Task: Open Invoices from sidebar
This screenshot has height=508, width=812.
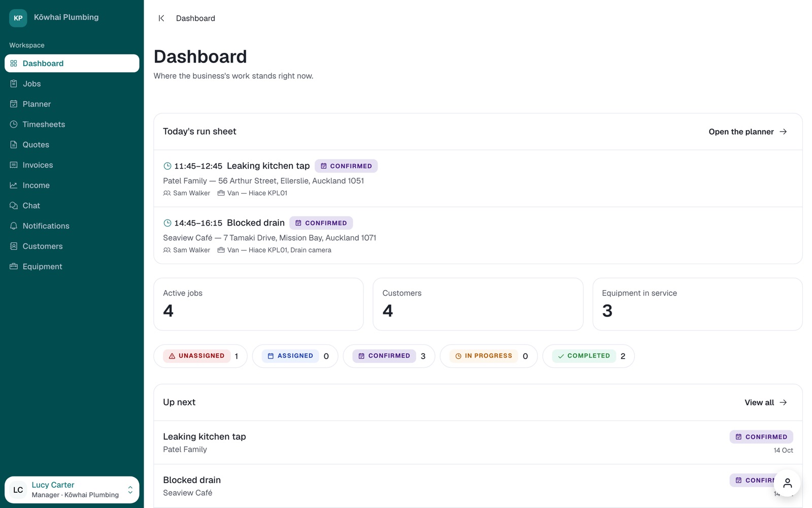Action: point(72,165)
